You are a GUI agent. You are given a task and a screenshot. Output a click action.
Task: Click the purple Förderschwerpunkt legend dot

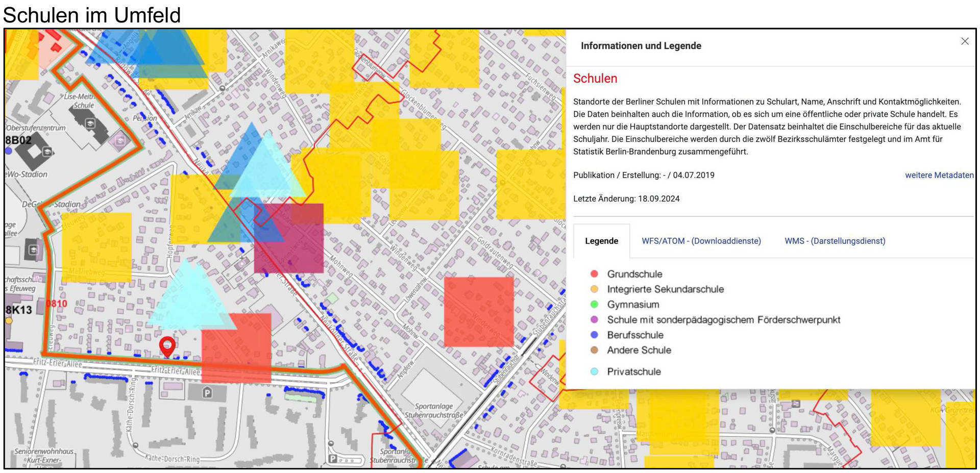coord(594,320)
